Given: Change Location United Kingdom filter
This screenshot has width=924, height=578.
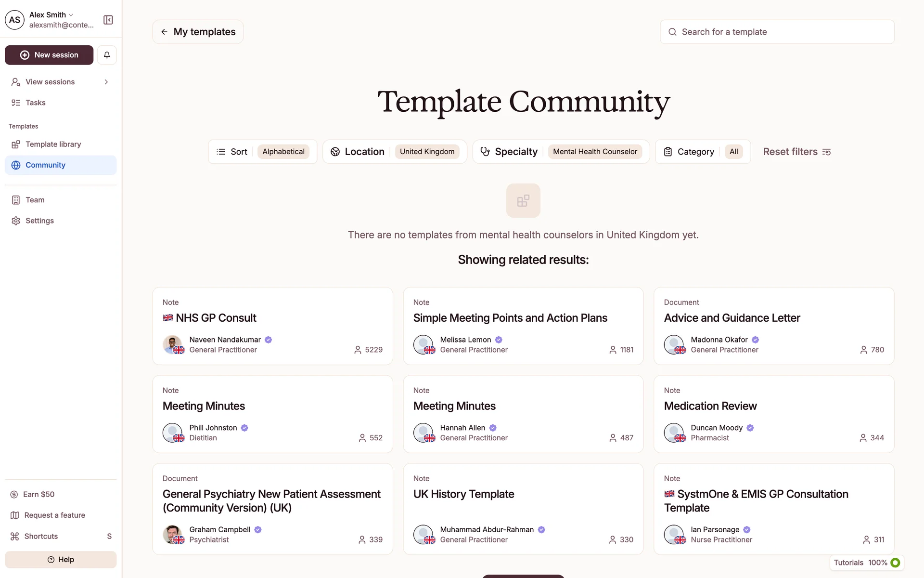Looking at the screenshot, I should point(394,152).
